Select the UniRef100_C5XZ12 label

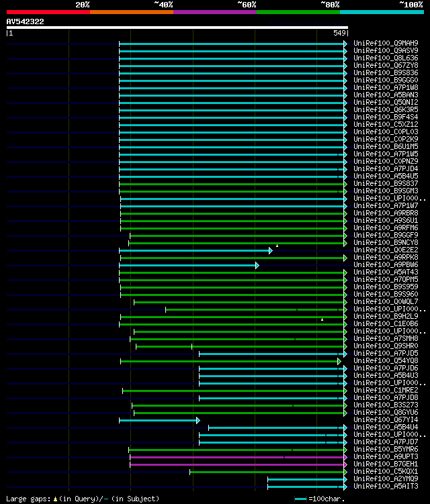[386, 124]
